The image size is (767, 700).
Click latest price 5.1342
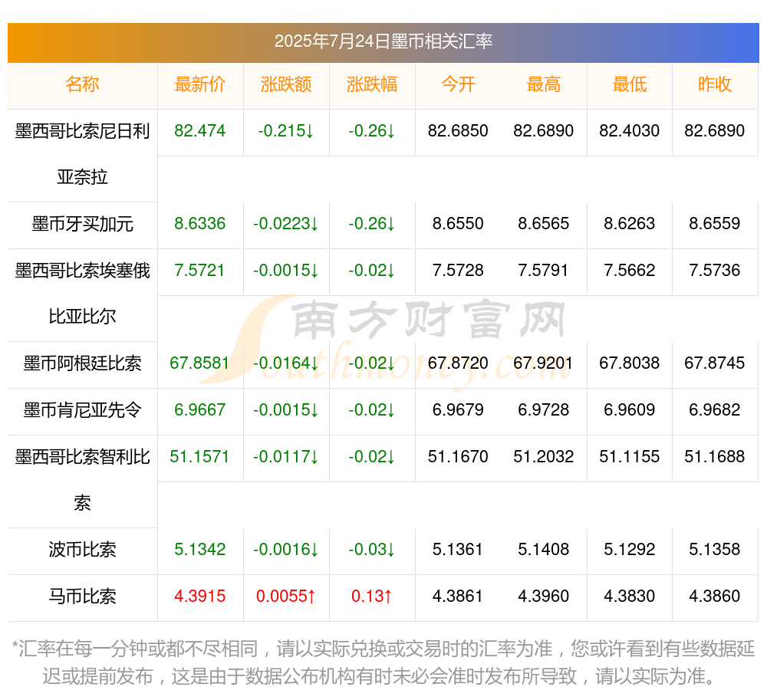[x=199, y=550]
